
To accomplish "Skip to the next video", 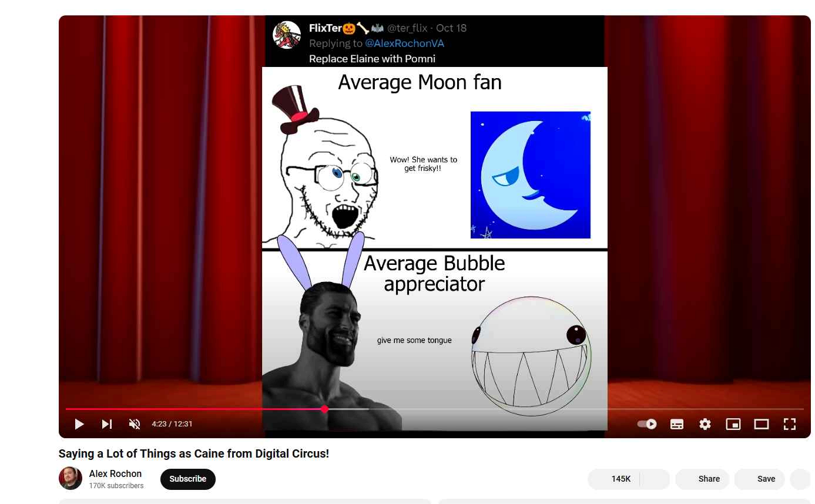I will tap(107, 424).
